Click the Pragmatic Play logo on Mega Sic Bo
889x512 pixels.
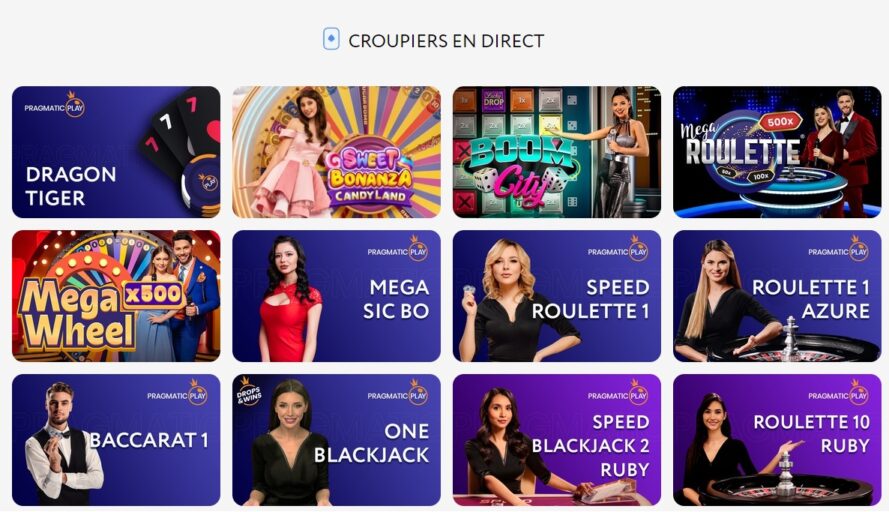coord(397,249)
